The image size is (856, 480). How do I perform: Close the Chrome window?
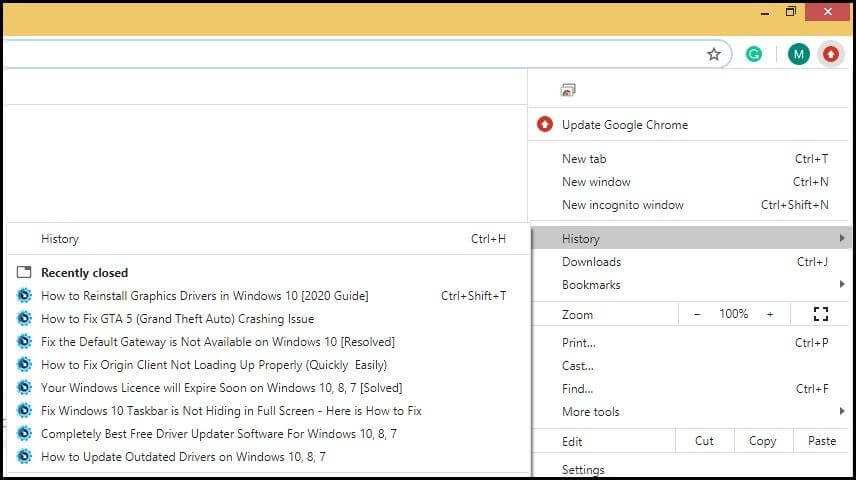tap(828, 12)
